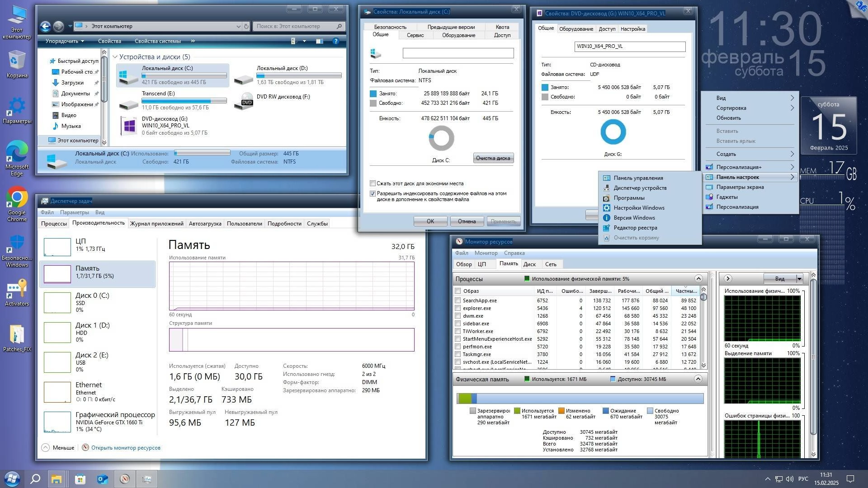Check the SearchApp.exe process checkbox
The width and height of the screenshot is (868, 488).
(458, 300)
